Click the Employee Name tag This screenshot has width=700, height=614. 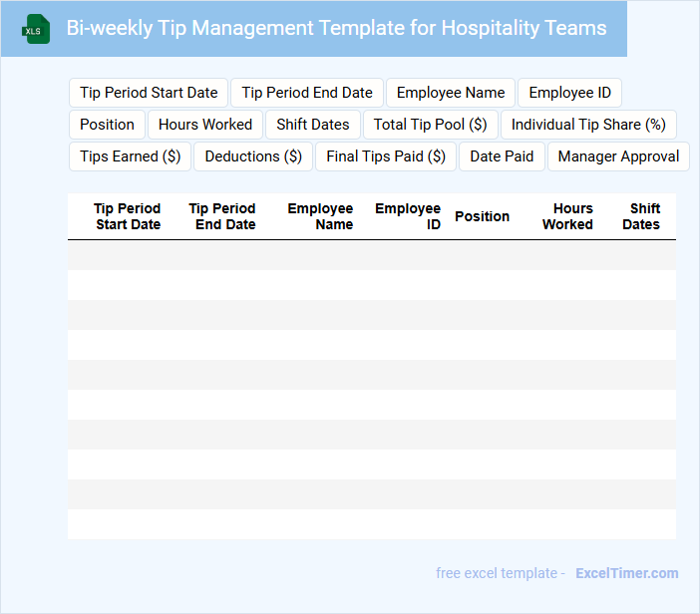[x=451, y=93]
